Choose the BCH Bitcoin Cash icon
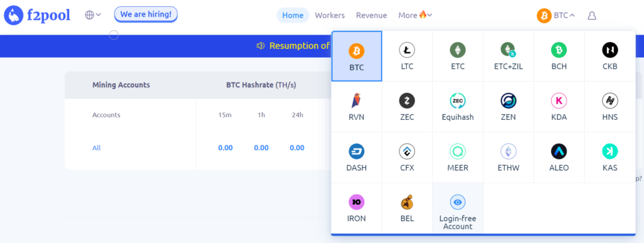 coord(558,50)
